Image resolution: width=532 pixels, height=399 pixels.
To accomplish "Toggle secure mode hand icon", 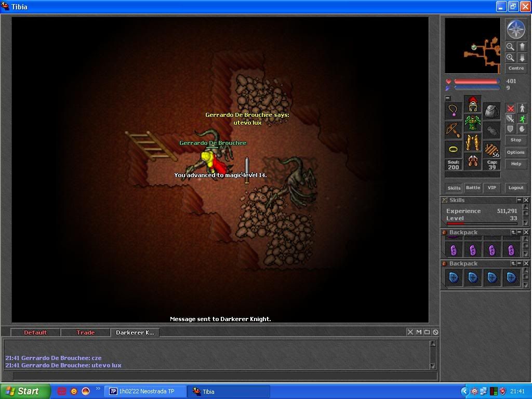I will click(x=522, y=129).
